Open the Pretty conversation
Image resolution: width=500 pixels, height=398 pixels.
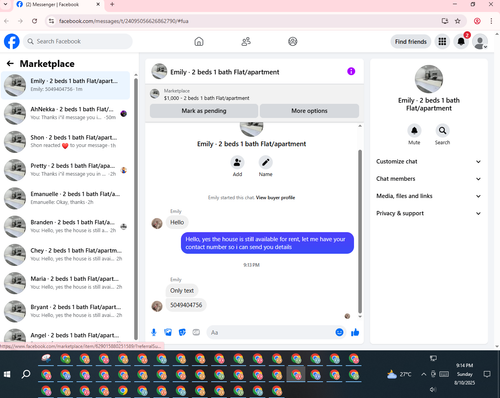tap(66, 170)
